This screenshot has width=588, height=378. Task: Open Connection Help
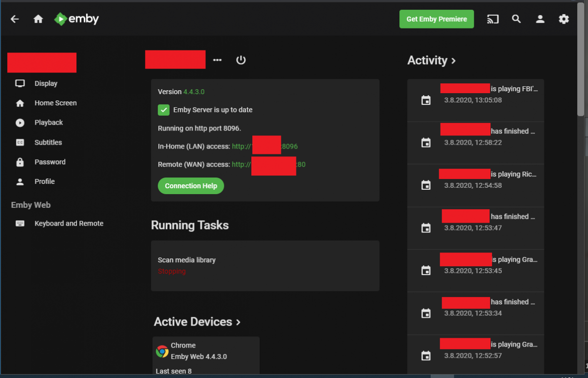191,186
